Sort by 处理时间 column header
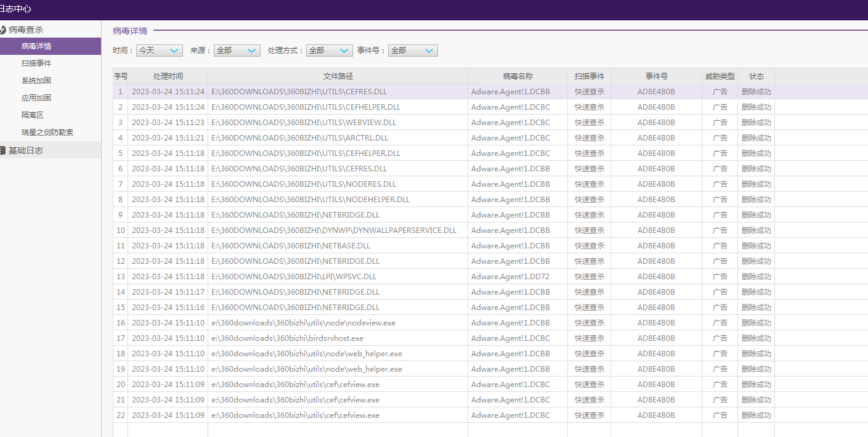 pyautogui.click(x=168, y=76)
